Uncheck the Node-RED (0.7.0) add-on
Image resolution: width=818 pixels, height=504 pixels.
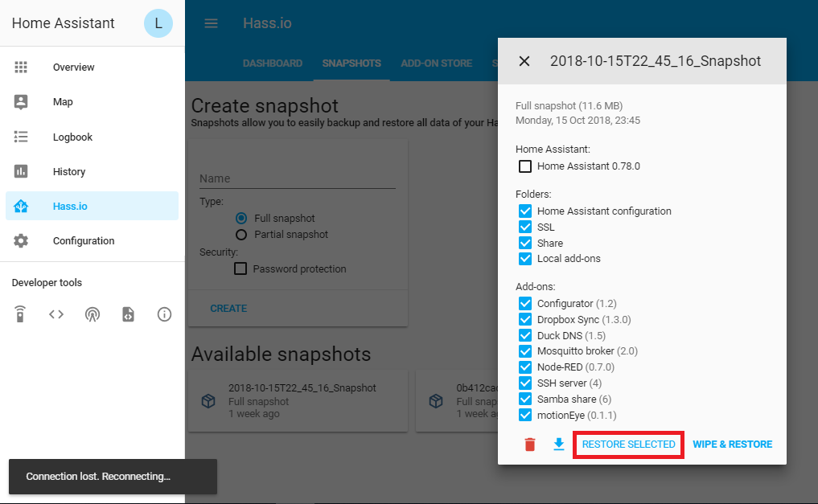point(525,367)
